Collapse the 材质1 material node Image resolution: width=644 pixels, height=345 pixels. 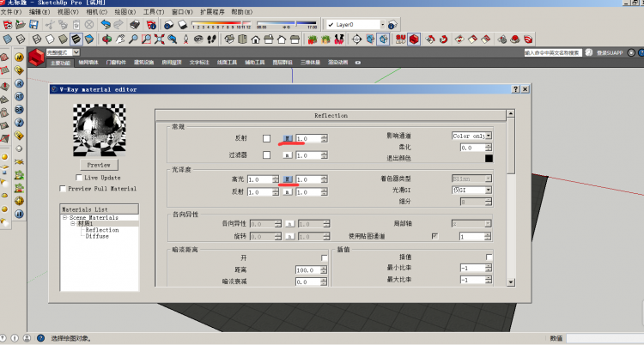coord(72,223)
